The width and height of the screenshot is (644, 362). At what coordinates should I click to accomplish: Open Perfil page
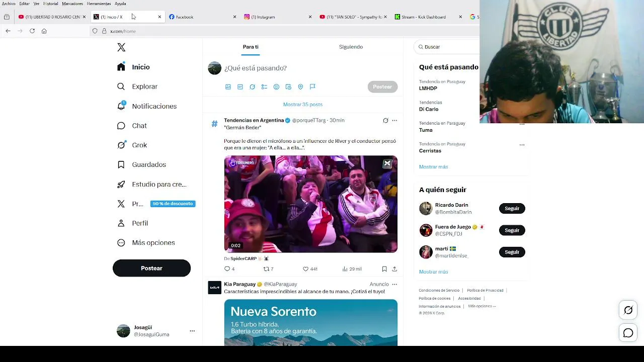132,223
